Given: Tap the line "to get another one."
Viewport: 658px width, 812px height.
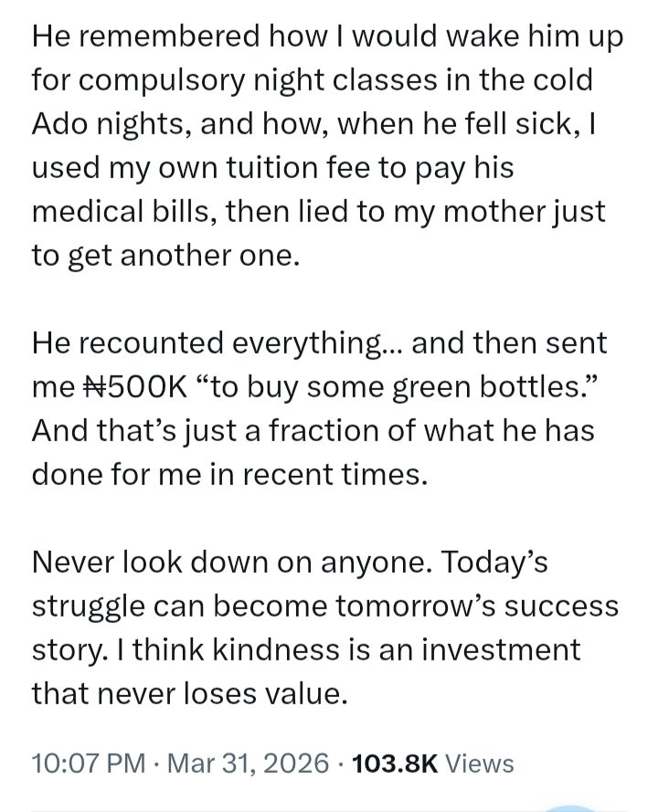Looking at the screenshot, I should [164, 256].
